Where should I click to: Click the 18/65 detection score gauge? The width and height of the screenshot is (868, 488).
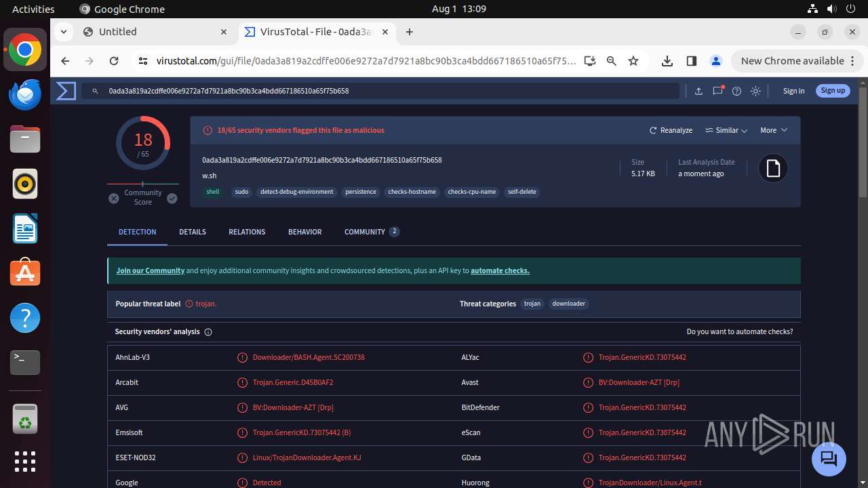143,143
